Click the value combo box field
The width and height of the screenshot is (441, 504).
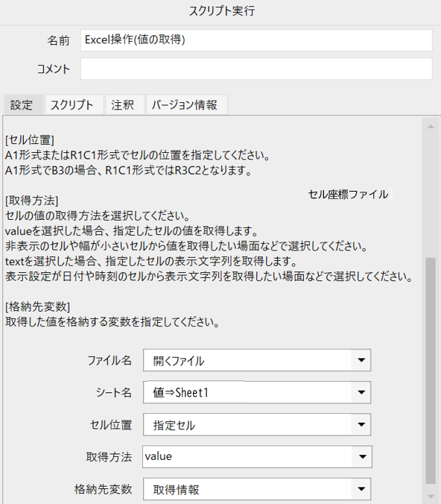tap(247, 456)
